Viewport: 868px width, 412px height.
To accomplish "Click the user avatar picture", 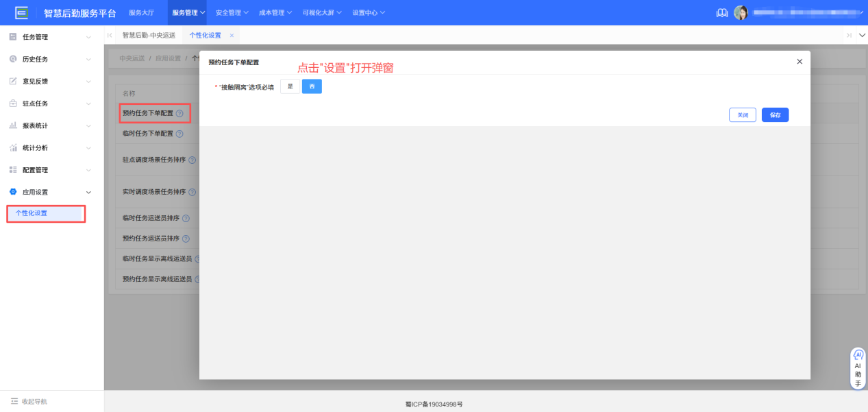I will point(741,13).
